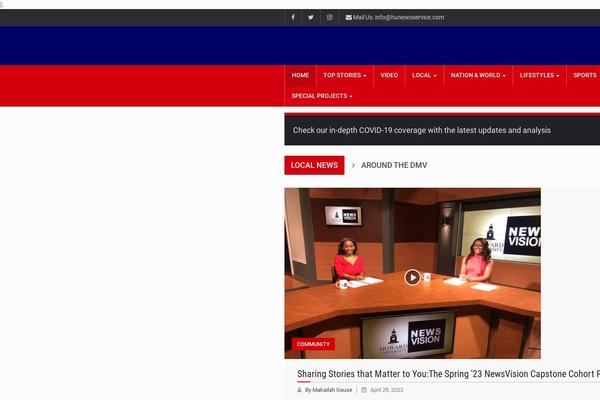Screen dimensions: 600x400
Task: Click the Local News red button
Action: [314, 165]
